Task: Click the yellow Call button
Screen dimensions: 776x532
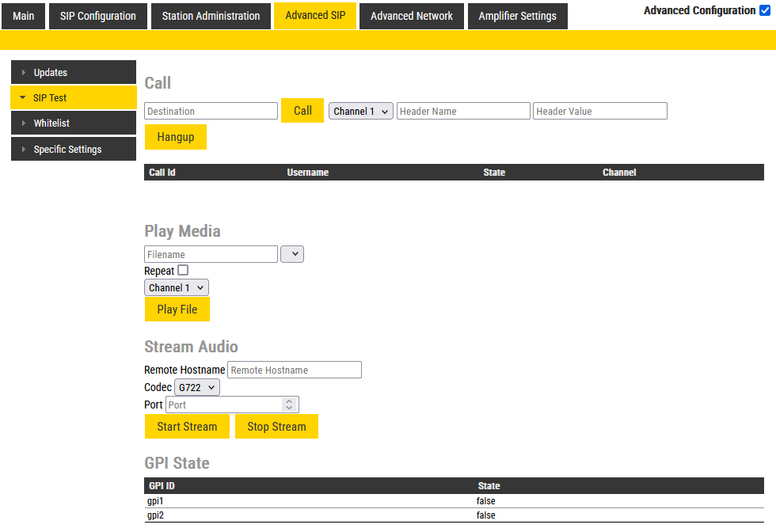Action: coord(302,111)
